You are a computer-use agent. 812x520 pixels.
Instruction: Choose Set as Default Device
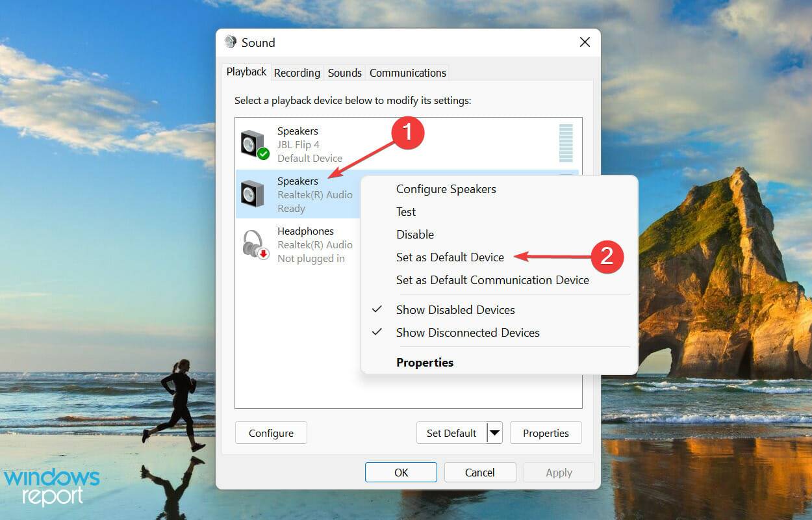click(x=450, y=257)
